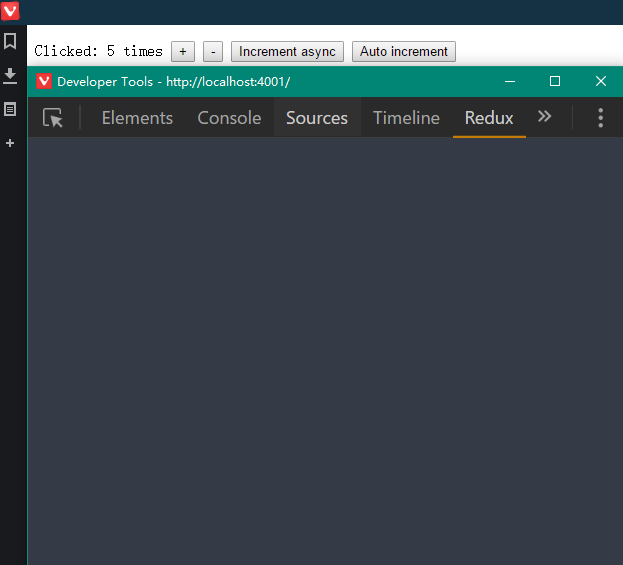This screenshot has width=623, height=565.
Task: Minimize the Developer Tools window
Action: 510,81
